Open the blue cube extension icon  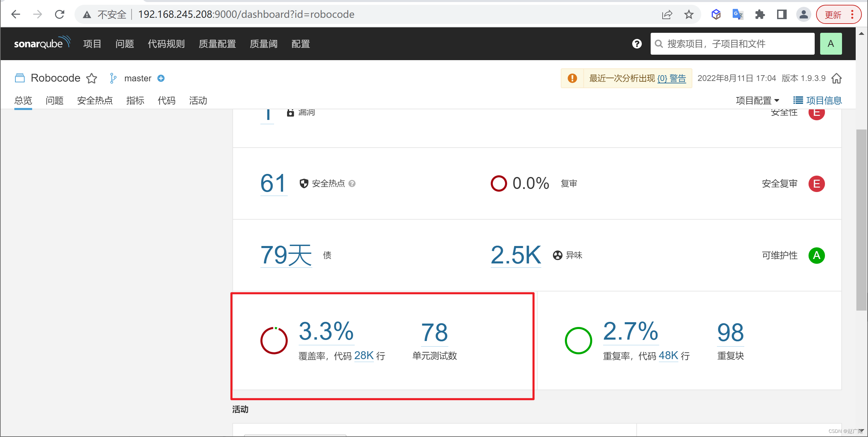[x=716, y=15]
